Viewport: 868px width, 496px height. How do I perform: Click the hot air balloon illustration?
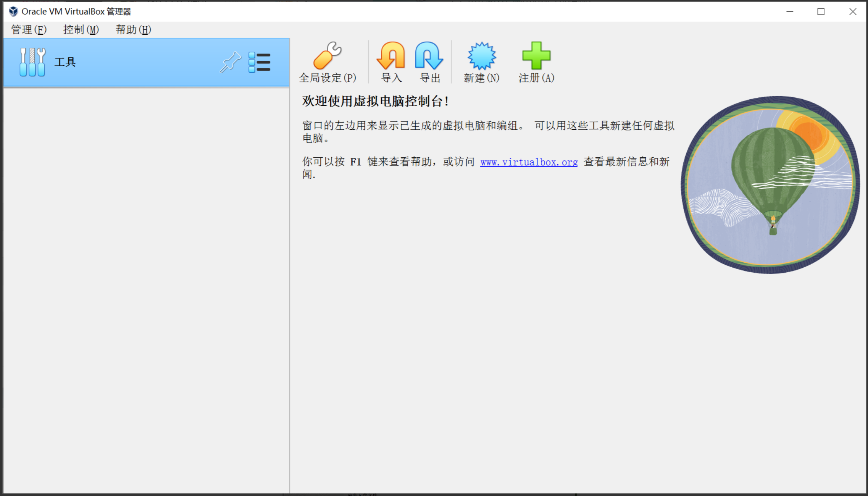770,185
